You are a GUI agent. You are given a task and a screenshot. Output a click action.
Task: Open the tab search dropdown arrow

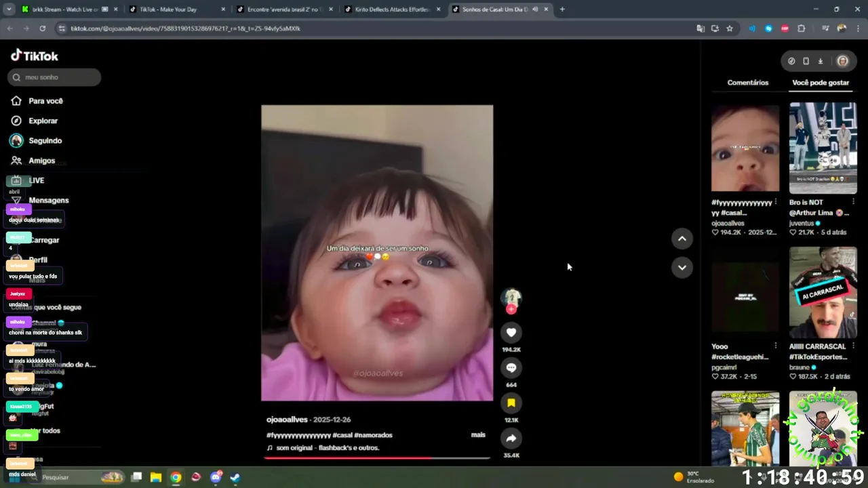coord(8,9)
